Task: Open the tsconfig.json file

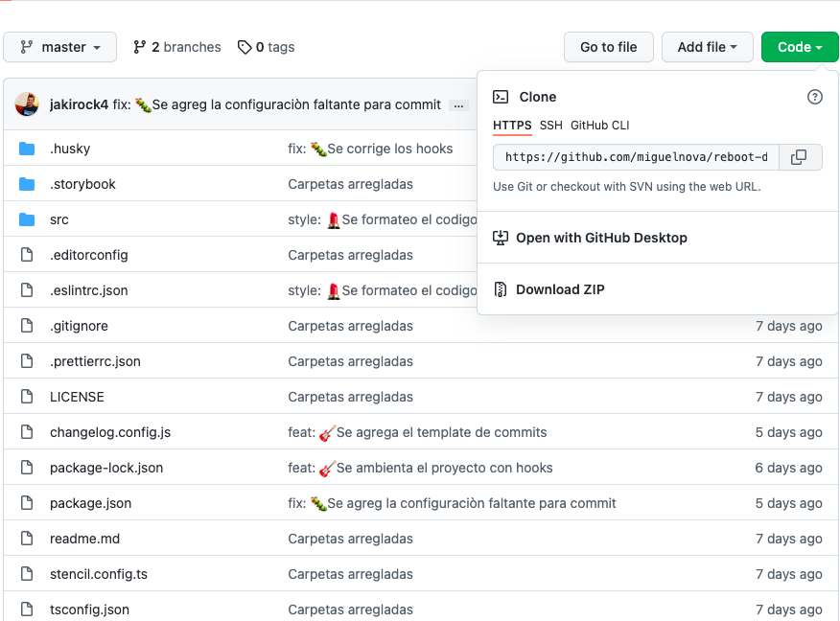Action: pyautogui.click(x=89, y=609)
